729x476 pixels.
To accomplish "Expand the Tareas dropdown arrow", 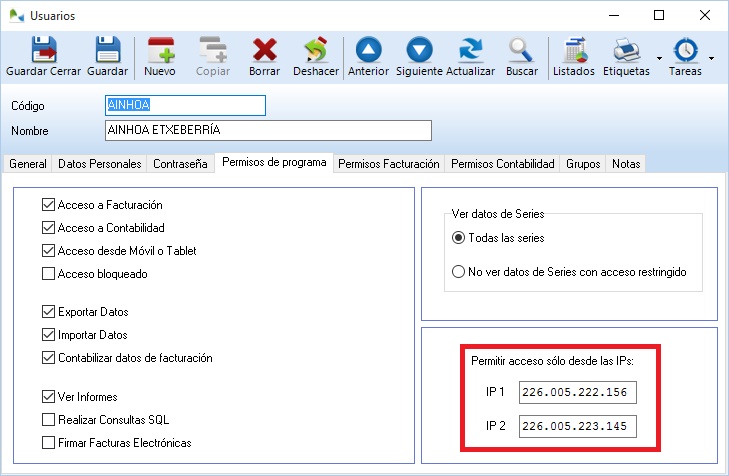I will [x=711, y=59].
